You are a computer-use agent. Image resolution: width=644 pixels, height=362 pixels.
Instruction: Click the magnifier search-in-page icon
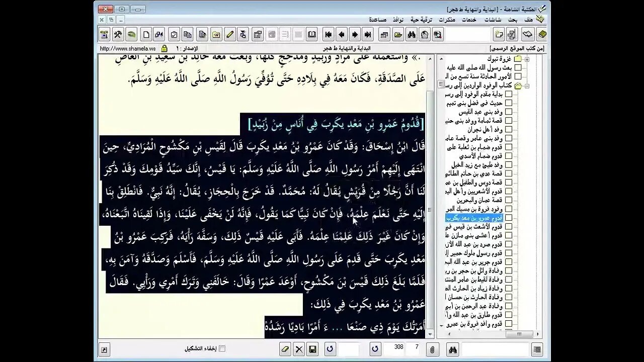coord(438,35)
